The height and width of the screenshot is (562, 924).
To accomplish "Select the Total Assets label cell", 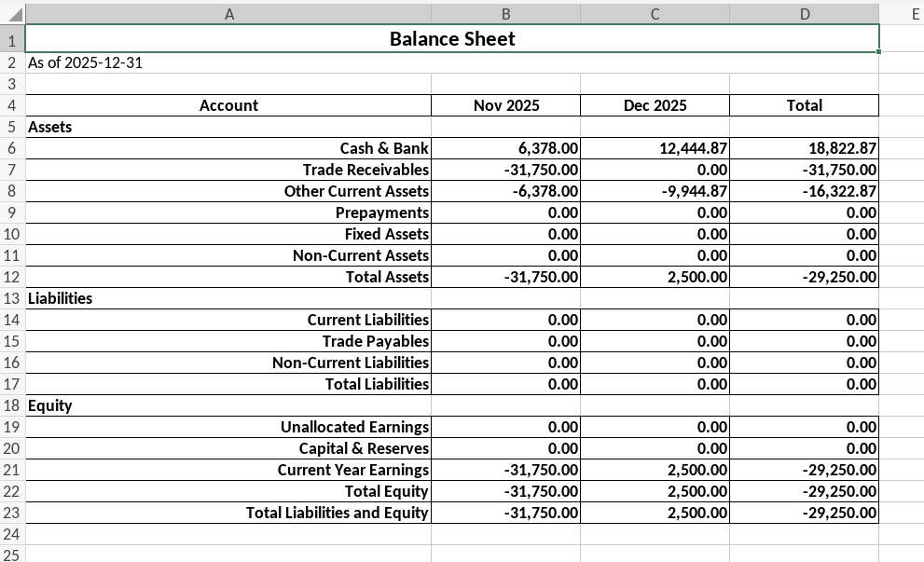I will pyautogui.click(x=392, y=276).
